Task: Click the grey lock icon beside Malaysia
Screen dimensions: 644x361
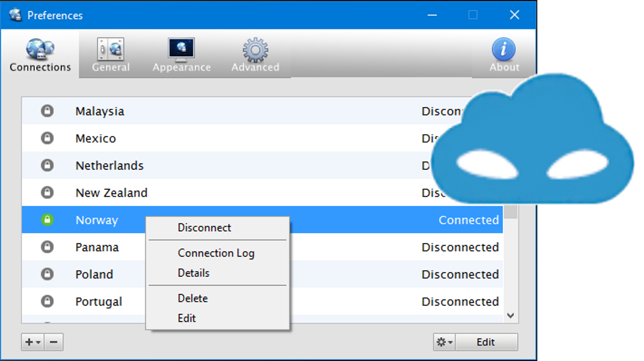Action: 47,111
